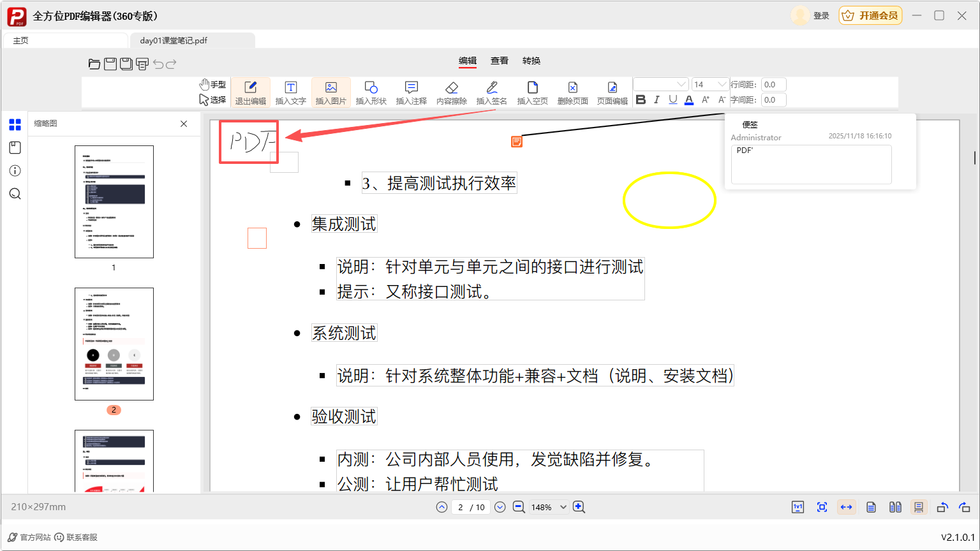Enable fit-to-width view mode

tap(846, 507)
